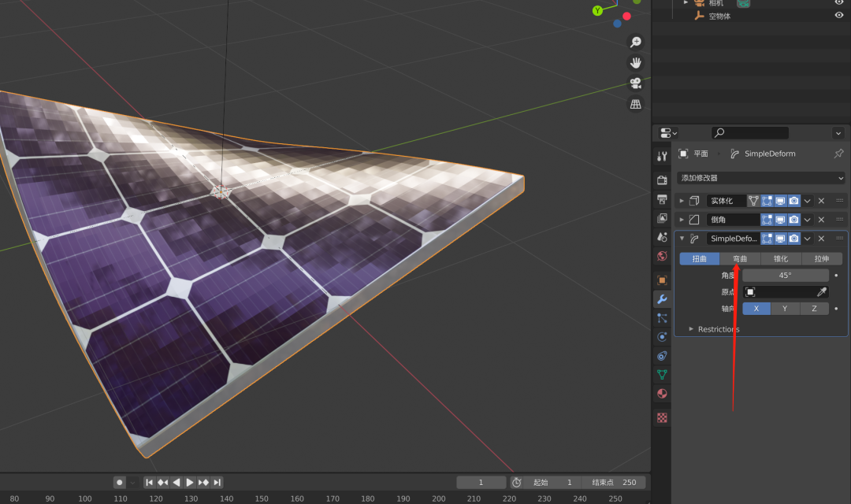Open SimpleDeform modifier extra options arrow
This screenshot has height=504, width=851.
(808, 239)
